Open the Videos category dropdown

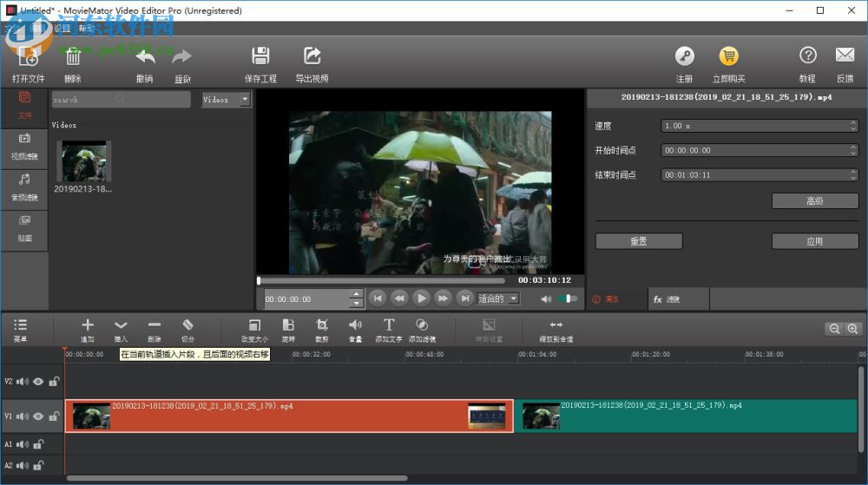(x=226, y=100)
